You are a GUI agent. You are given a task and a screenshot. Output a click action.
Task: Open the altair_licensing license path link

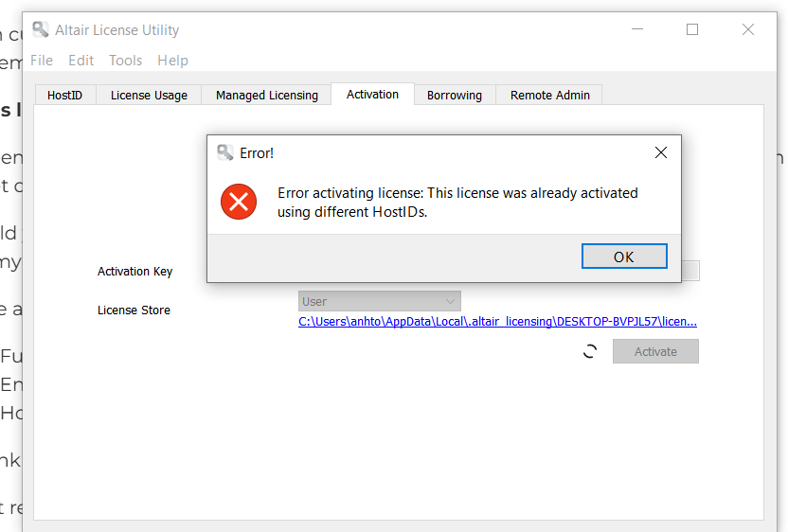[497, 322]
